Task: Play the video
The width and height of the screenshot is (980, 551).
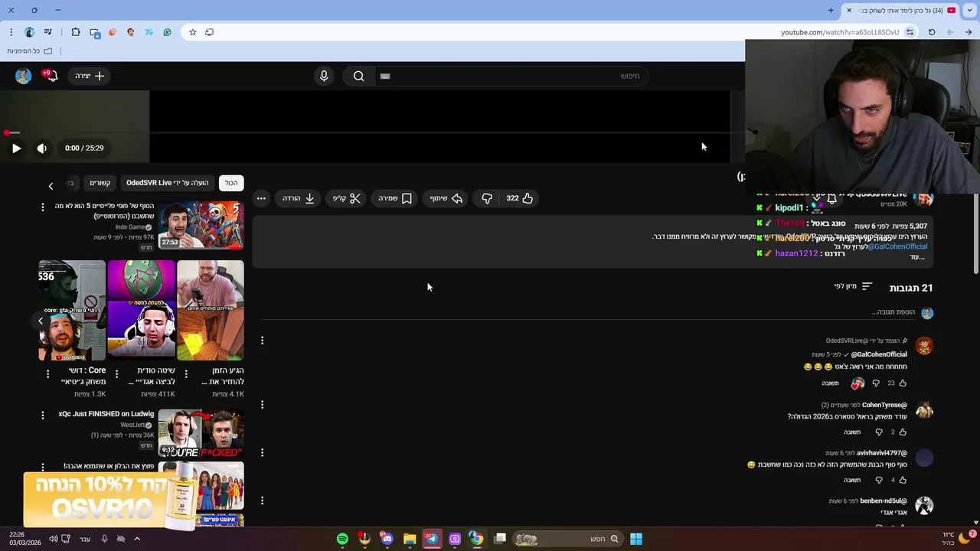Action: [x=16, y=148]
